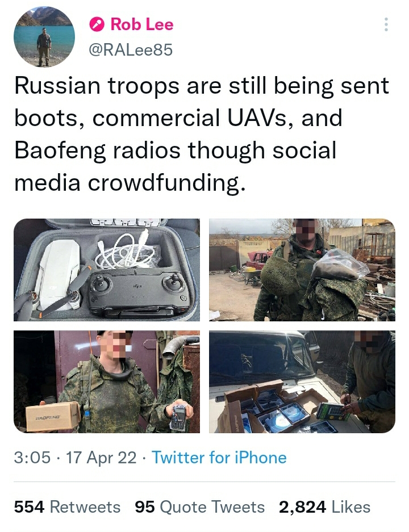Open the three-dot more options menu
The image size is (409, 532).
tap(386, 24)
